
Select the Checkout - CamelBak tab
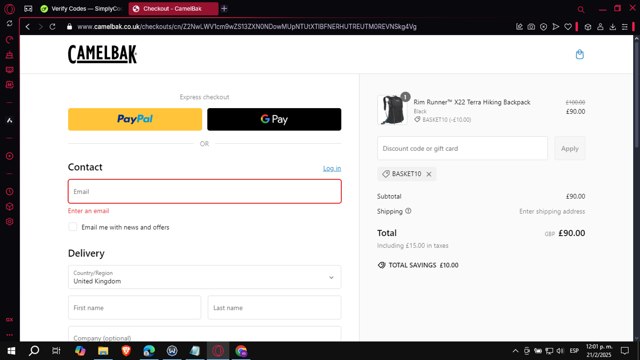click(x=173, y=9)
